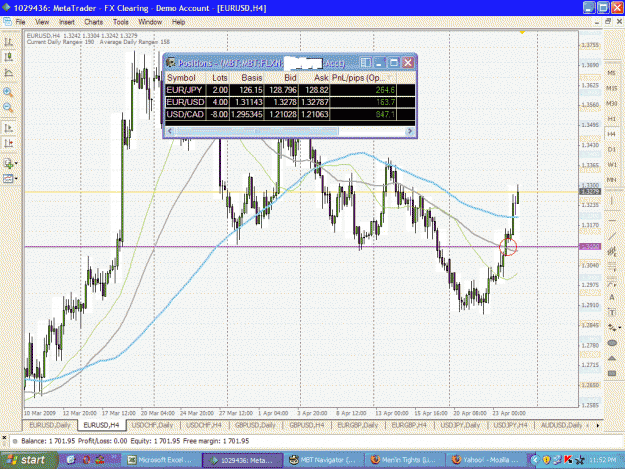Open the View menu

pos(42,22)
